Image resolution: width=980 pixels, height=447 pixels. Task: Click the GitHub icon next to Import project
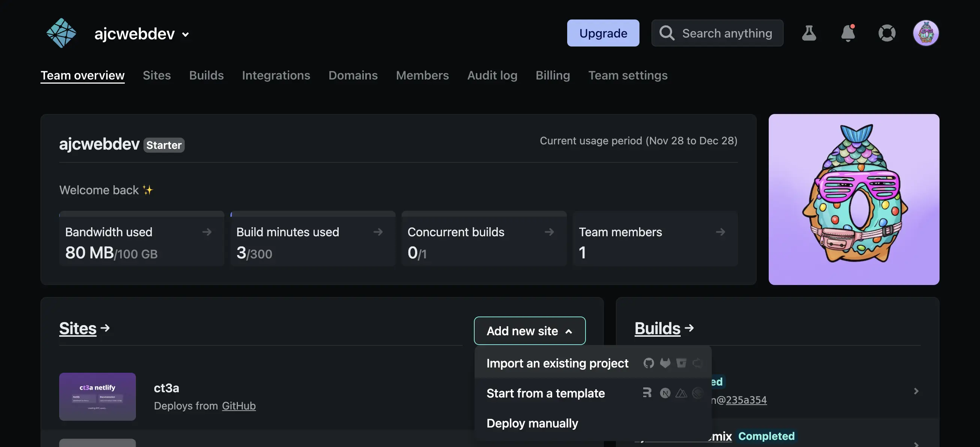(x=649, y=362)
